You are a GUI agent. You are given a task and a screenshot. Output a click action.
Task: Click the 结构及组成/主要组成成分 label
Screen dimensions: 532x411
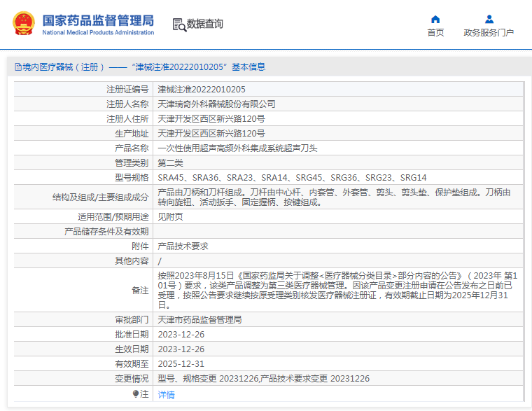[x=100, y=197]
